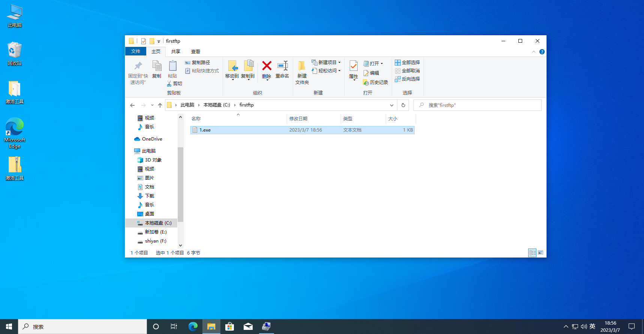Screen dimensions: 644x334
Task: Switch to Large icons view in status bar
Action: tap(541, 253)
